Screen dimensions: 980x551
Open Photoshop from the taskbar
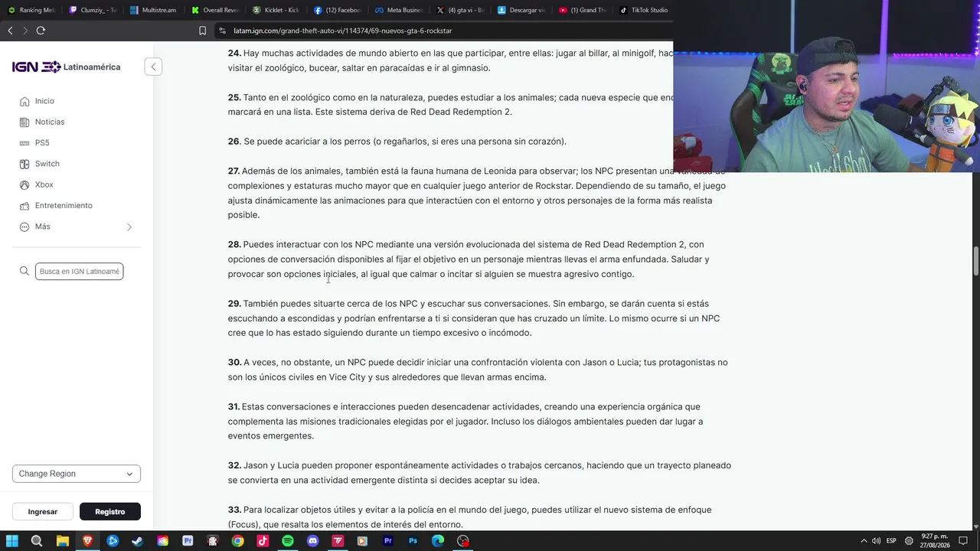413,541
